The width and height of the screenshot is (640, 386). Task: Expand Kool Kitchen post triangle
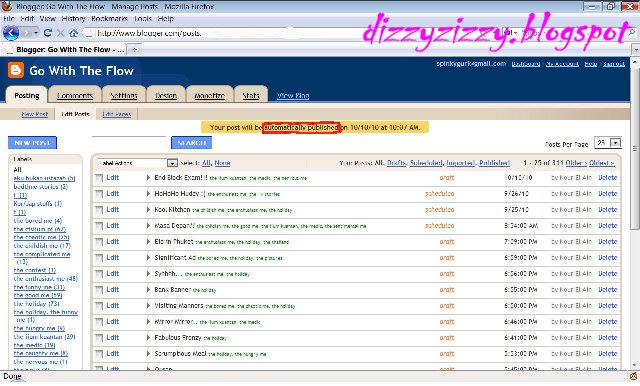(x=148, y=209)
